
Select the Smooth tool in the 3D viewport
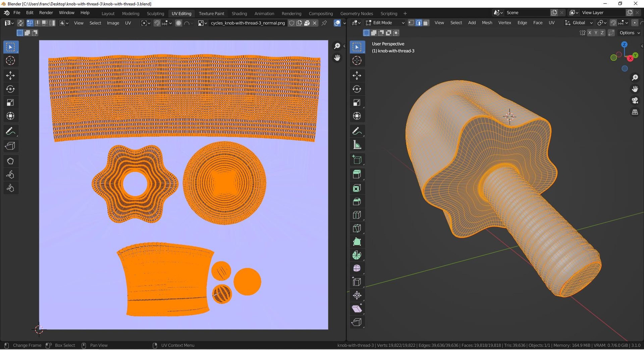(357, 268)
